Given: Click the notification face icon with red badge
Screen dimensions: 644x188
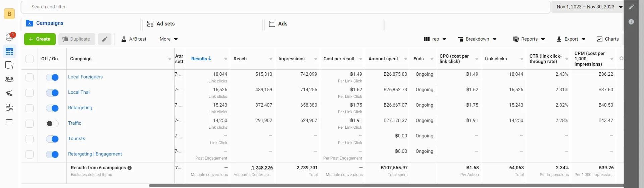Looking at the screenshot, I should pyautogui.click(x=10, y=37).
